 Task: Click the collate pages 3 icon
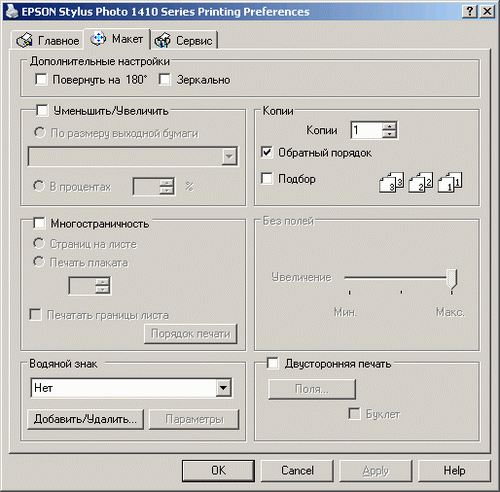coord(392,182)
